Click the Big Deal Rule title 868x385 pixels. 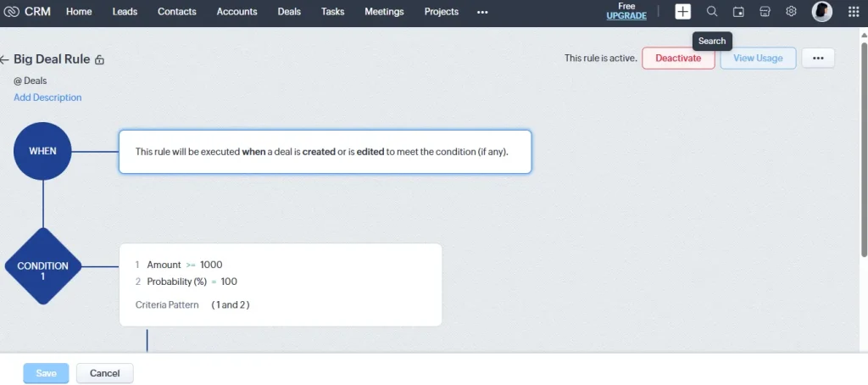[x=52, y=59]
